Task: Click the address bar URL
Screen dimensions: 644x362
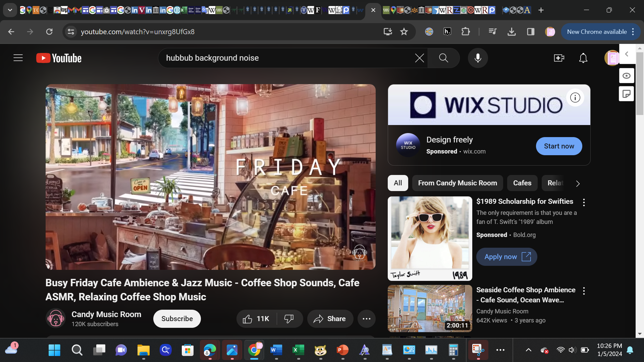Action: click(x=138, y=32)
